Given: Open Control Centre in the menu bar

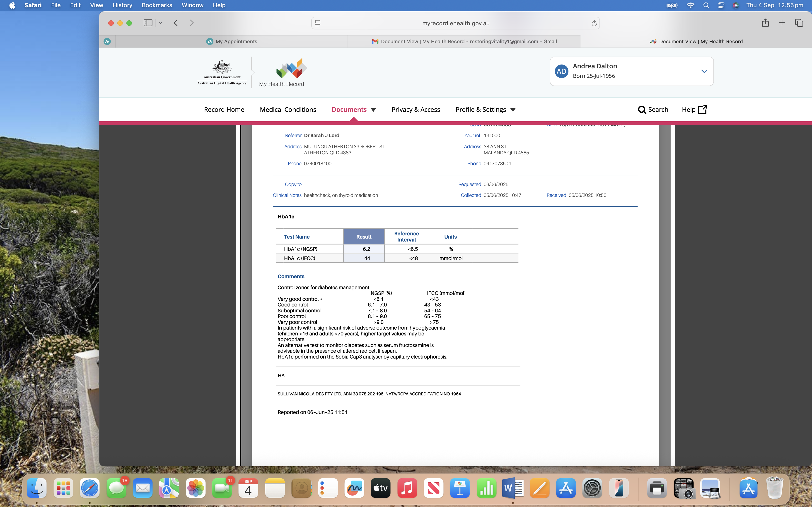Looking at the screenshot, I should click(721, 5).
